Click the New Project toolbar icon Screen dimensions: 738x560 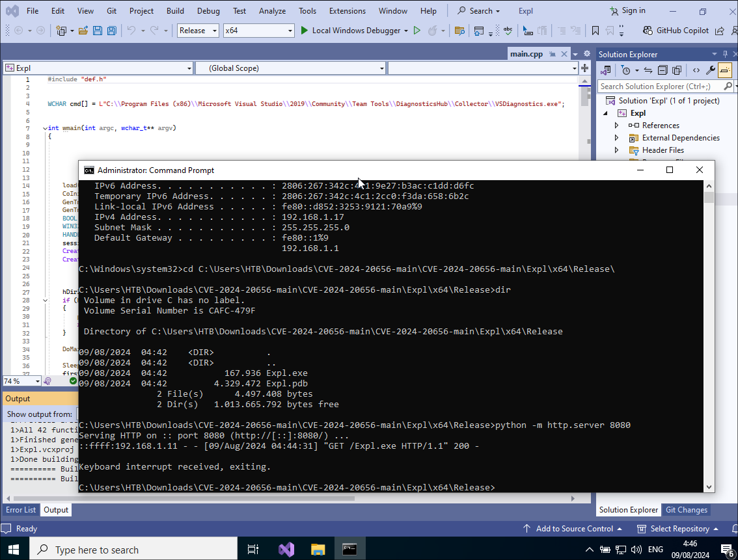click(x=61, y=31)
